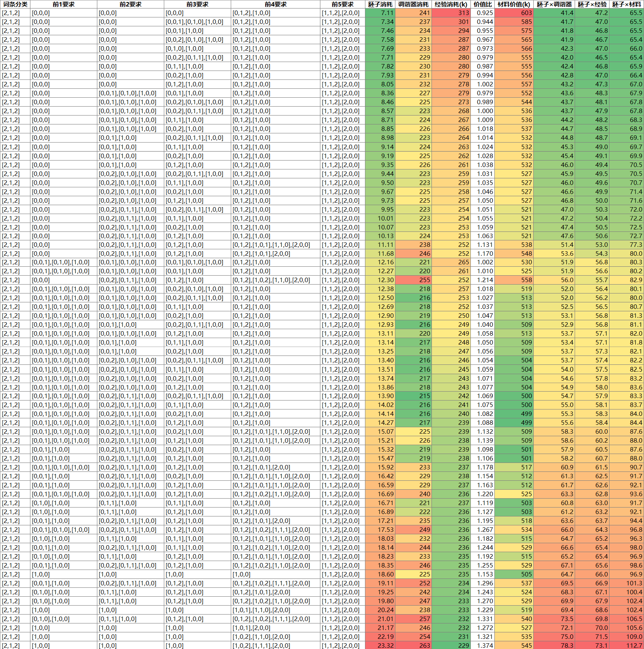
Task: Select the 前1要求 column header
Action: pos(64,4)
